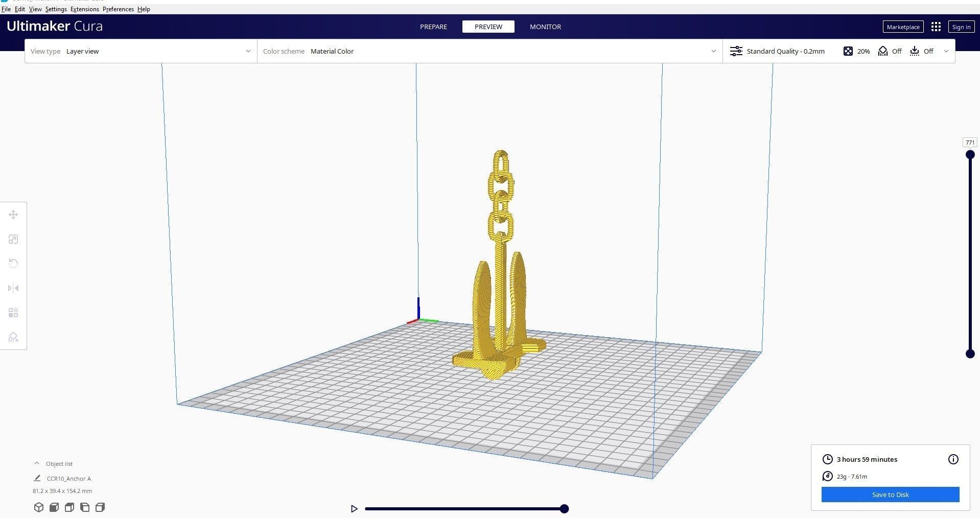Select the Support Blocker tool
Screen dimensions: 980x518
[13, 337]
